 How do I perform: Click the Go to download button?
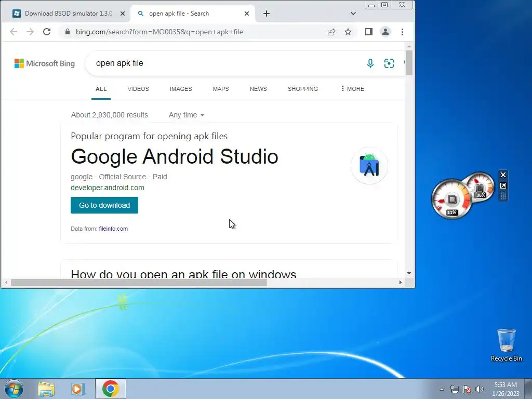pyautogui.click(x=104, y=205)
